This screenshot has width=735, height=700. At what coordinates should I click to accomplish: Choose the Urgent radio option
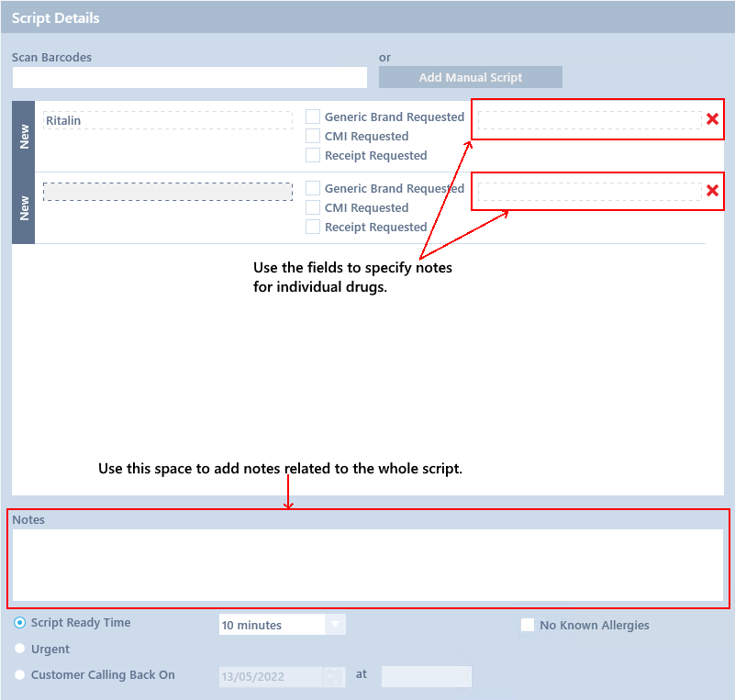(20, 649)
